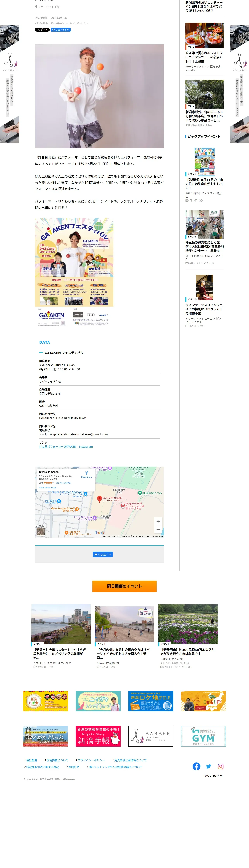Click 同日開催のイベント orange heading
Screen dimensions: 249x868
pyautogui.click(x=124, y=586)
